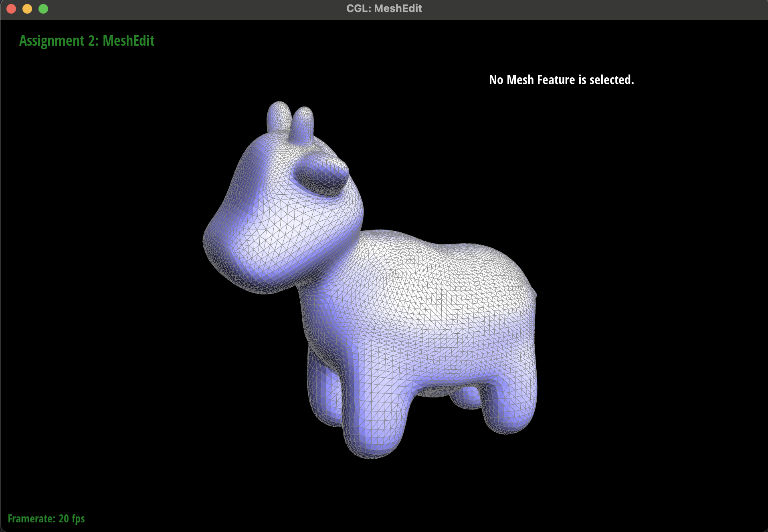This screenshot has width=768, height=532.
Task: Minimize the window using the yellow button
Action: point(27,9)
